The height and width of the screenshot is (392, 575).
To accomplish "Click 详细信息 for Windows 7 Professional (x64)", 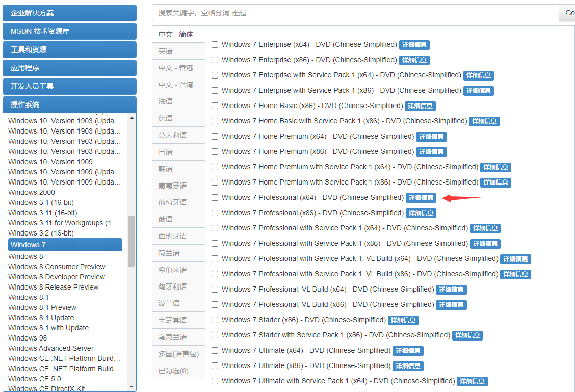I will 421,198.
